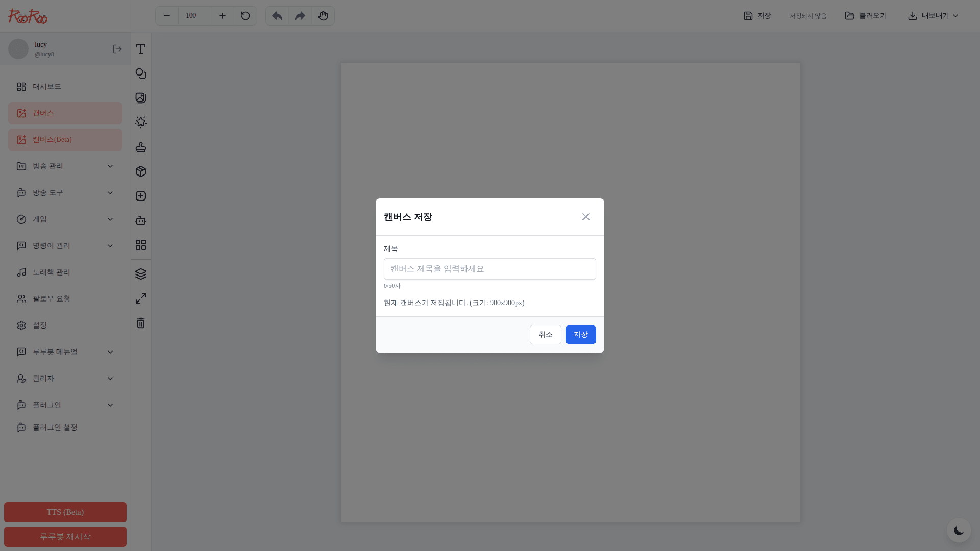The image size is (980, 551).
Task: Activate the hand pan tool
Action: pyautogui.click(x=323, y=16)
